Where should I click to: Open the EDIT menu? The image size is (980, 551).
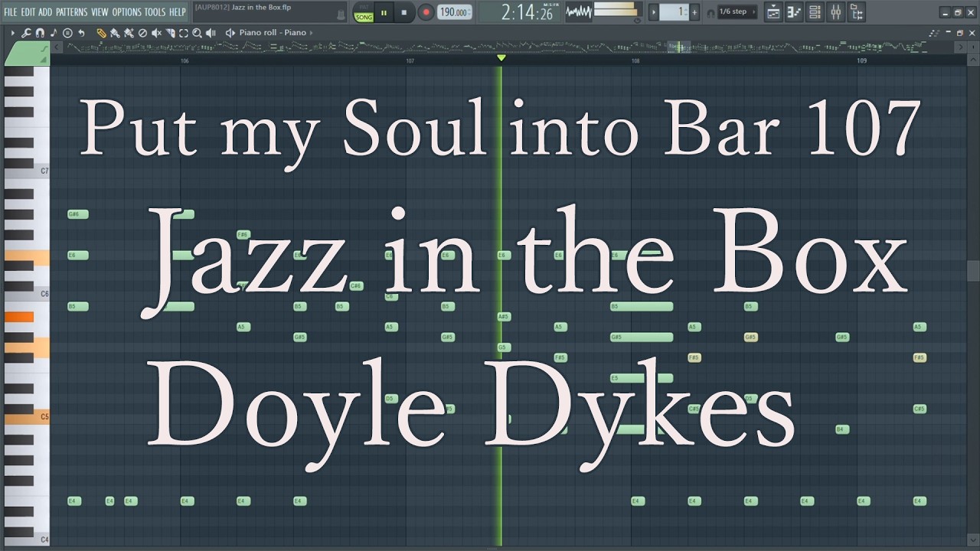(x=28, y=12)
